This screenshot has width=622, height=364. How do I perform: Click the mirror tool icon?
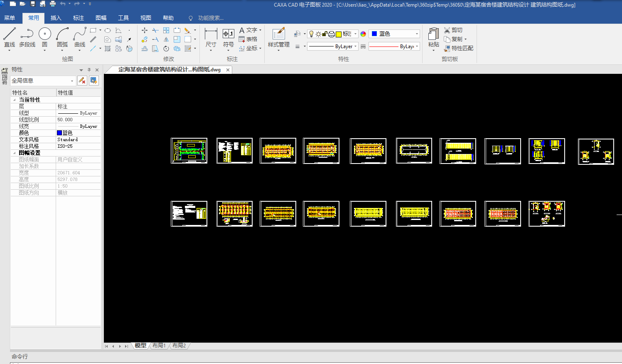point(166,39)
